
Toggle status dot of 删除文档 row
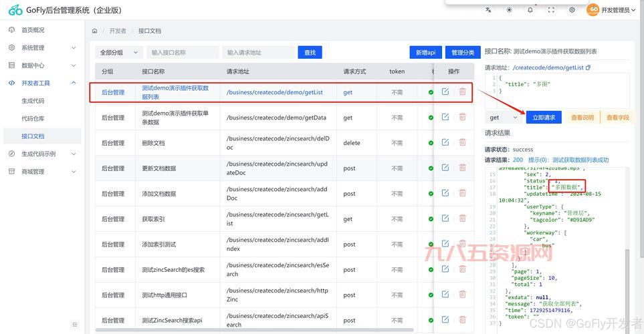click(x=431, y=143)
